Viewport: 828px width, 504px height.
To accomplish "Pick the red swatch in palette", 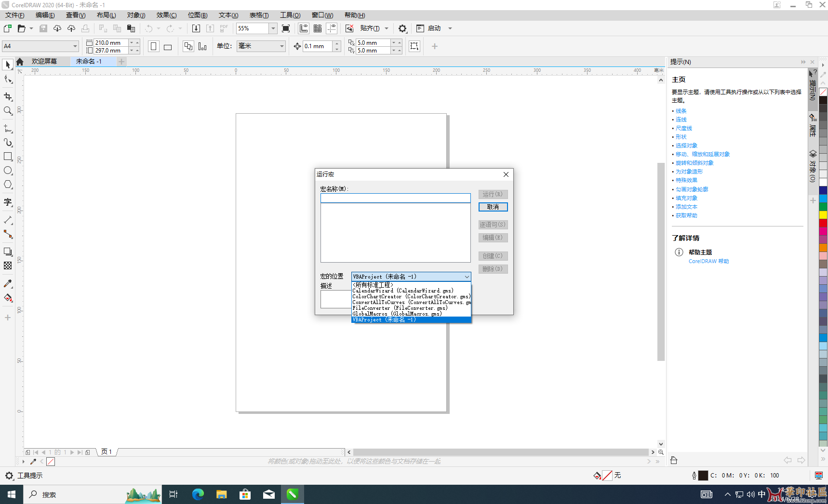I will 823,223.
